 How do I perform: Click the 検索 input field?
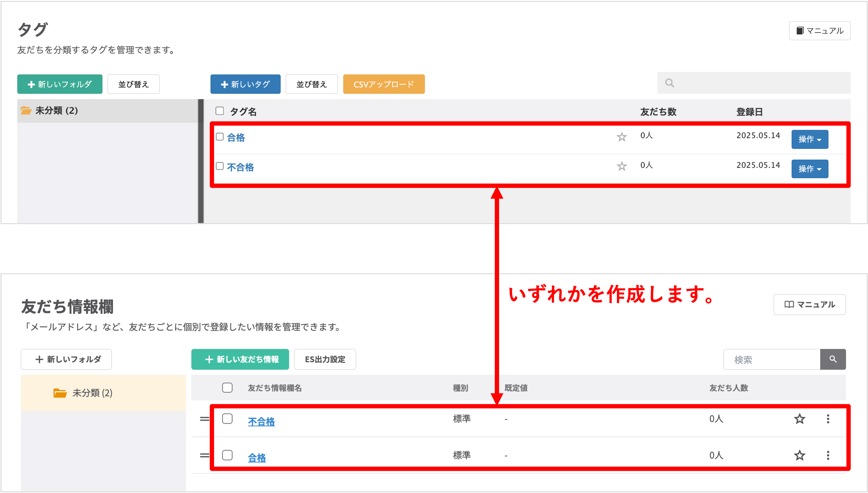coord(771,359)
